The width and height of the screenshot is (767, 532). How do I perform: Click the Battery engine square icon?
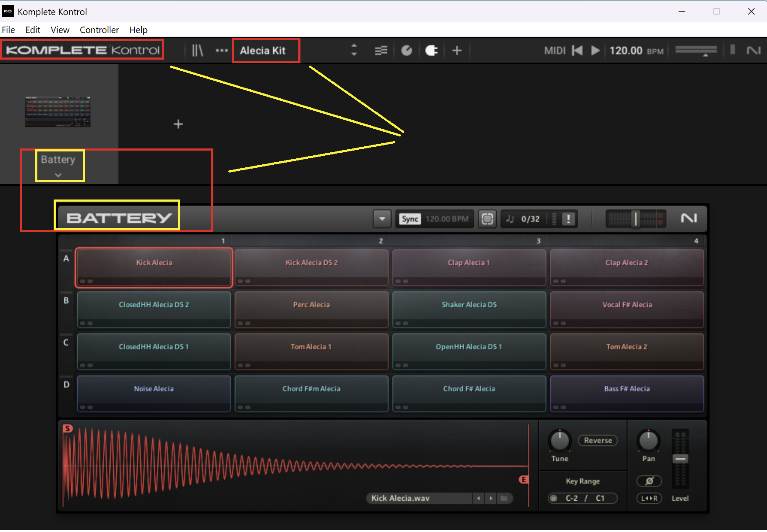tap(488, 219)
